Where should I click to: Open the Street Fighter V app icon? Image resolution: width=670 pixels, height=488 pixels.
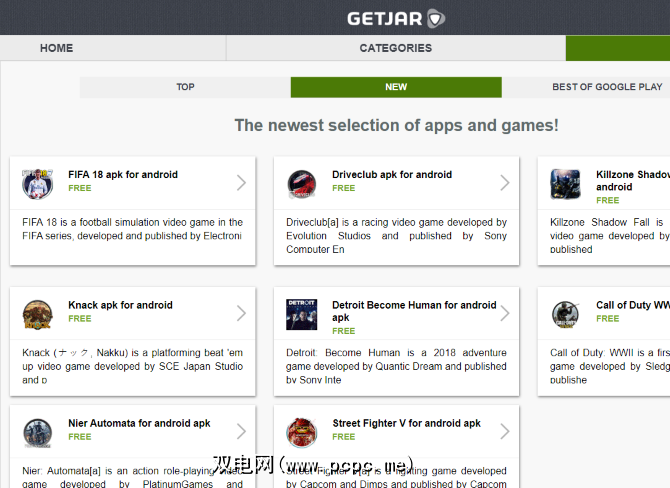pos(302,433)
